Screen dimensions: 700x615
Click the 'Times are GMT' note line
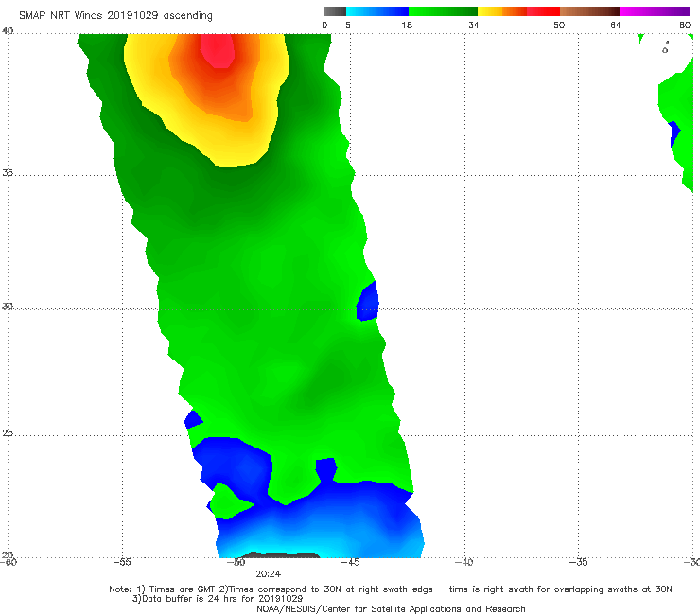point(391,589)
